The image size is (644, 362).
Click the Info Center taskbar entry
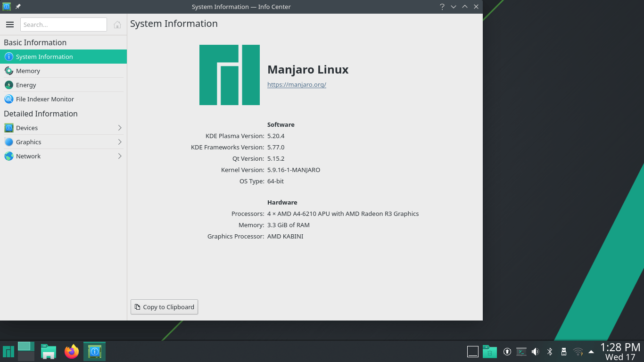point(94,351)
